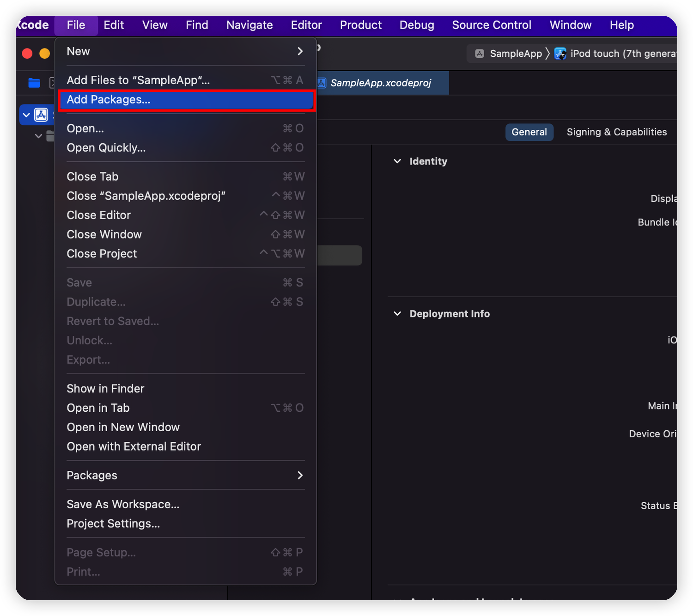Screen dimensions: 693x616
Task: Choose the iPod touch run destination
Action: 616,54
